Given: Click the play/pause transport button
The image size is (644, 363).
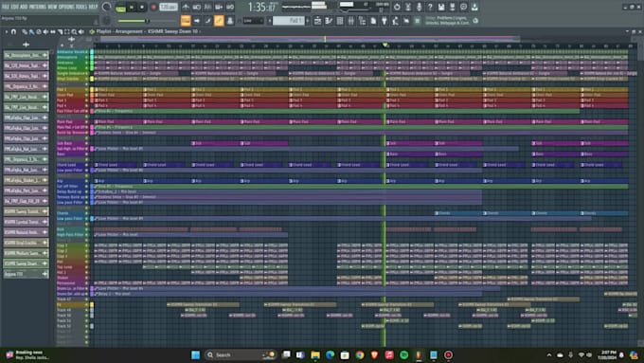Looking at the screenshot, I should click(x=132, y=7).
